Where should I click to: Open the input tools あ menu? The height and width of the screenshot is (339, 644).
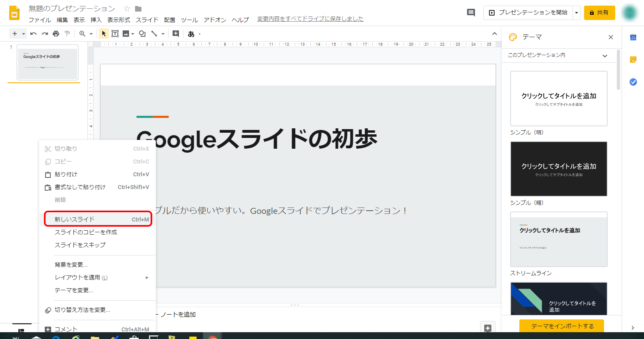[191, 34]
